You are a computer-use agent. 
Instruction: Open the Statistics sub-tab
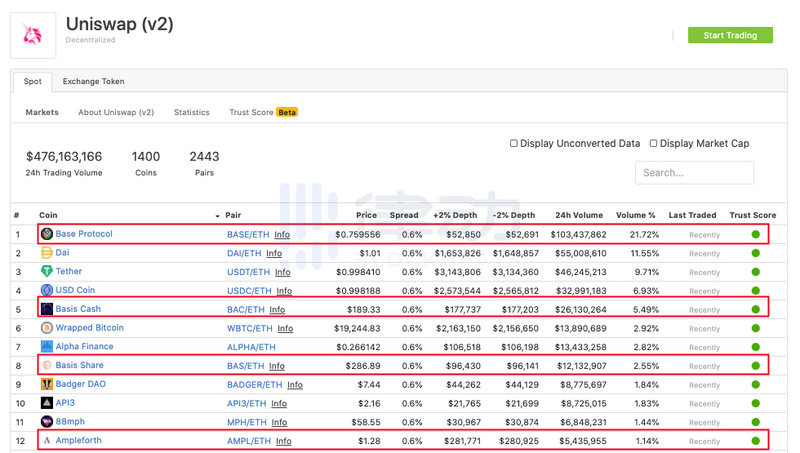[x=192, y=112]
